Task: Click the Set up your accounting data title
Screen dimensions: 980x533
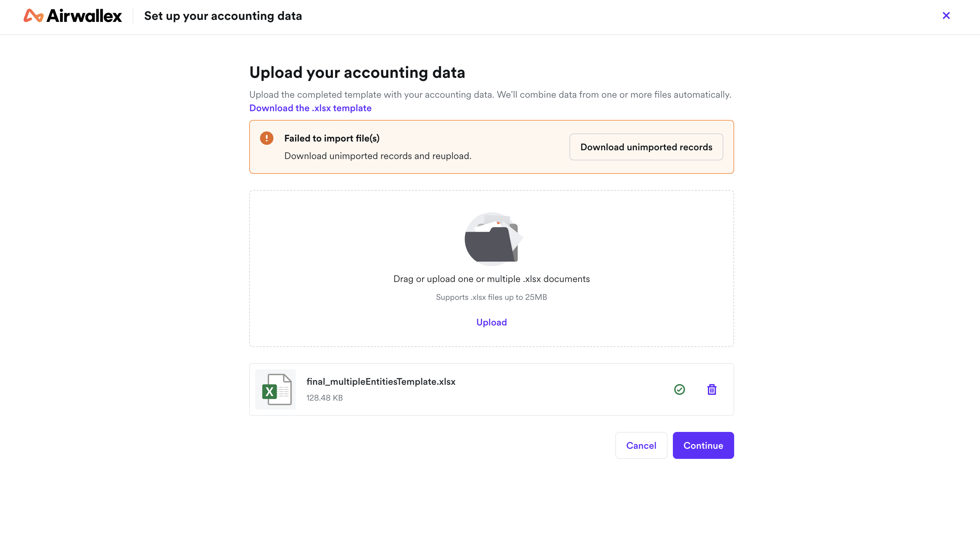Action: 223,16
